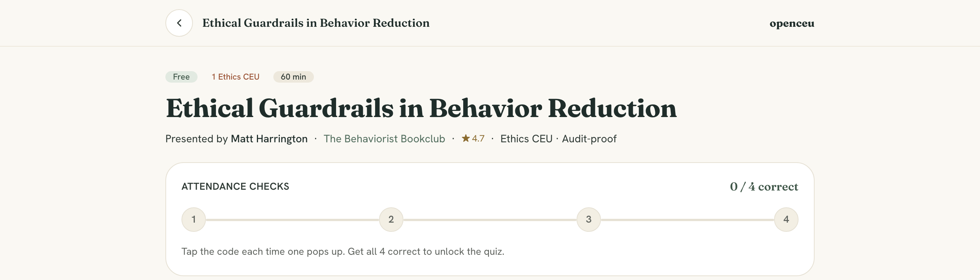Click the large course title heading
Viewport: 980px width, 280px height.
[x=421, y=108]
